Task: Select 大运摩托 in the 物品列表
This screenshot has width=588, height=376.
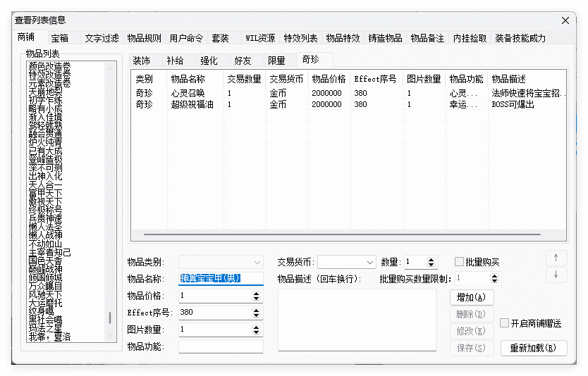Action: [x=45, y=303]
